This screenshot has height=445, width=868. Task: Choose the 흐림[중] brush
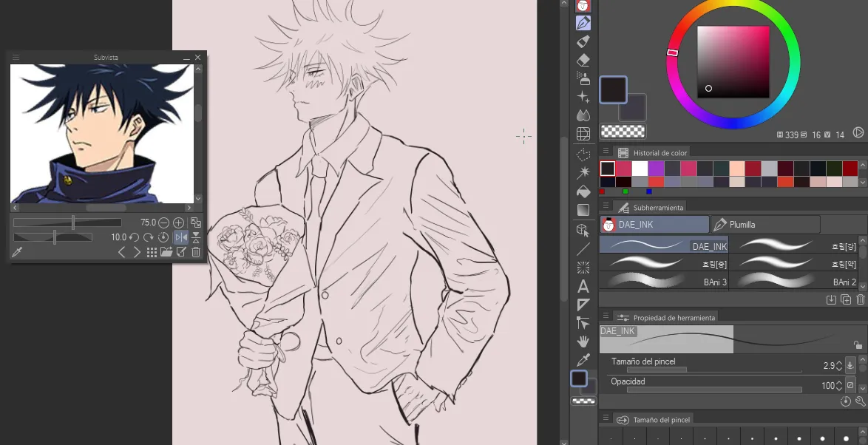[x=664, y=263]
